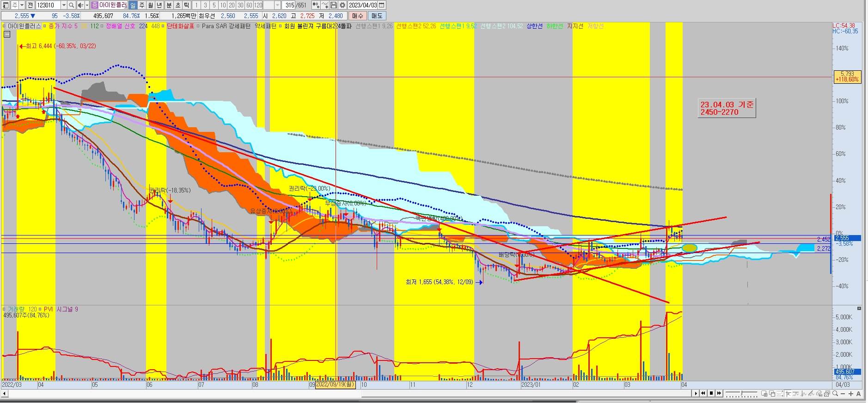Click the 매수 buy button

(358, 16)
